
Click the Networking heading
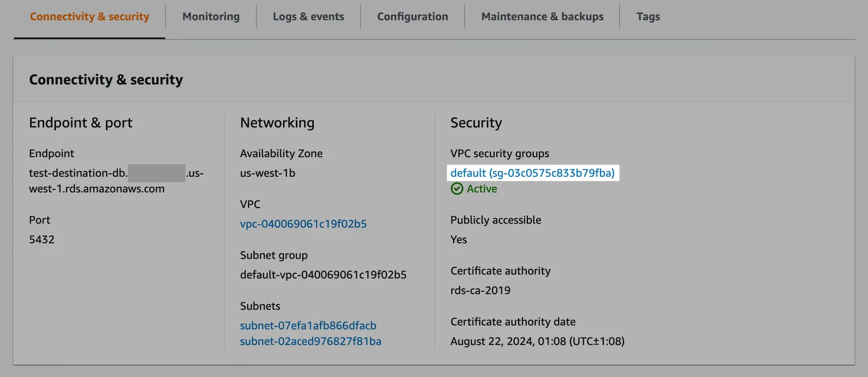(x=277, y=123)
